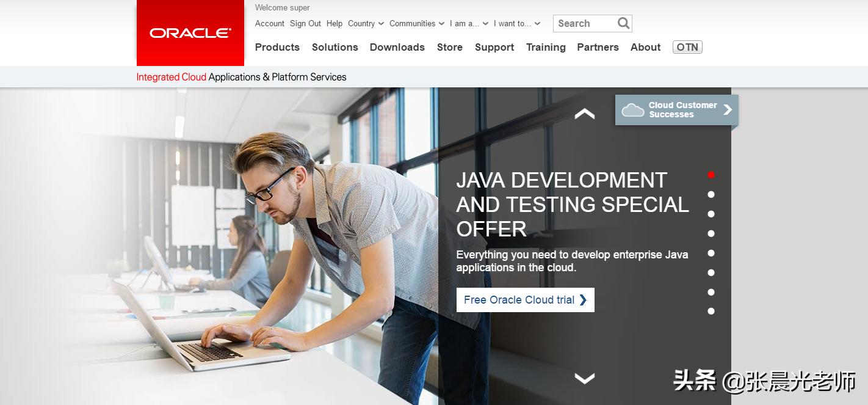Click the Oracle logo
868x405 pixels.
pos(190,33)
